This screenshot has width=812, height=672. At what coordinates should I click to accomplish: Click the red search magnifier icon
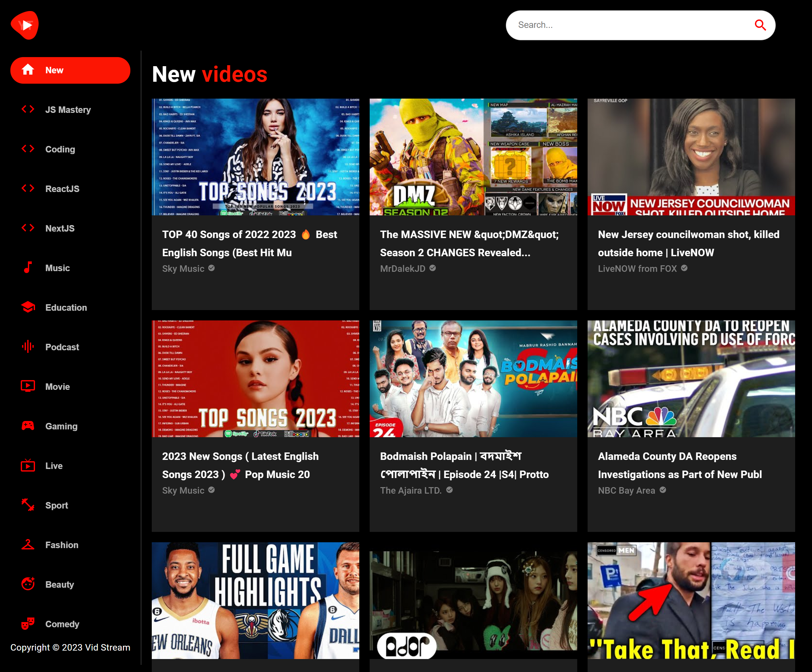click(x=760, y=25)
